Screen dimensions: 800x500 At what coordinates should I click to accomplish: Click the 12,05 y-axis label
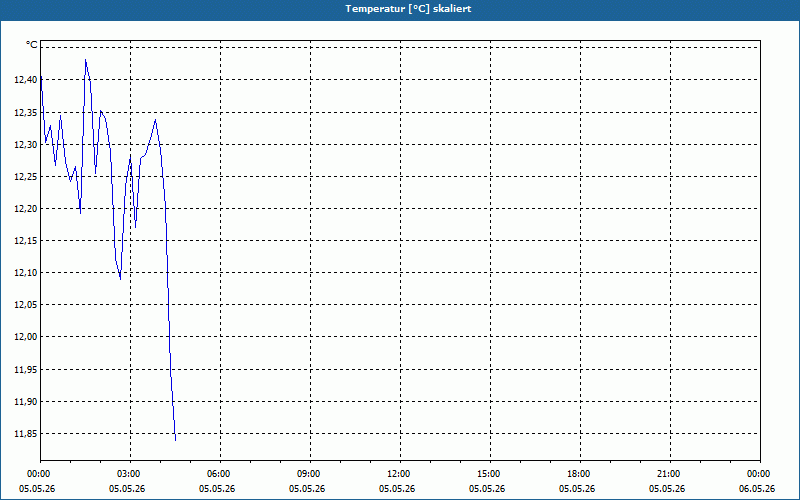tap(26, 305)
